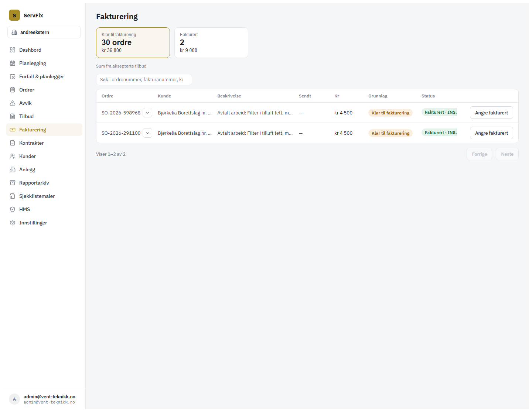This screenshot has height=412, width=532.
Task: Click the Innstillinger gear icon
Action: tap(13, 223)
